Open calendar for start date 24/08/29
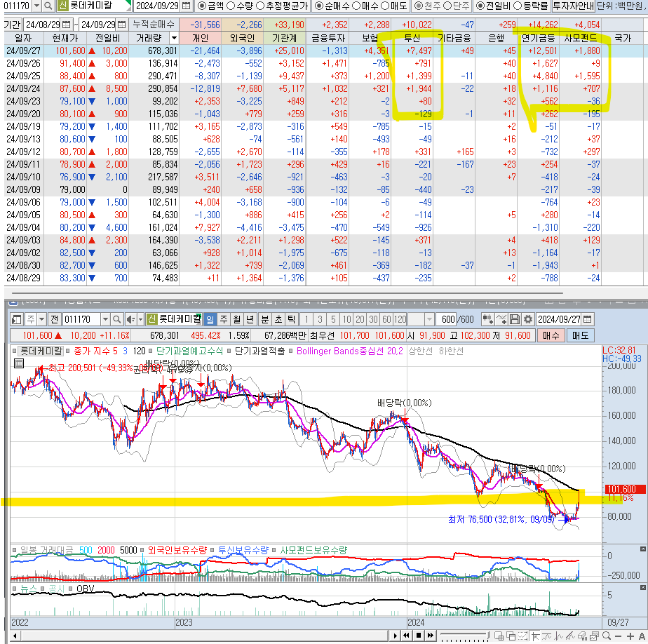 click(x=66, y=25)
